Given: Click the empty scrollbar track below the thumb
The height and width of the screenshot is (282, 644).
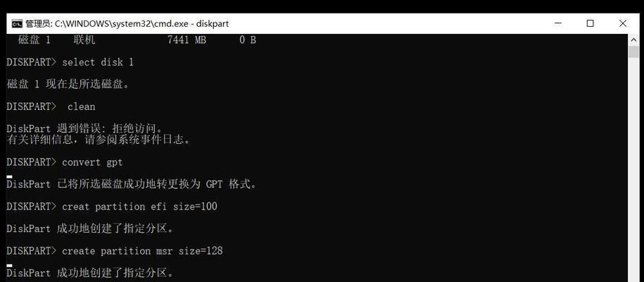Looking at the screenshot, I should pyautogui.click(x=633, y=168).
